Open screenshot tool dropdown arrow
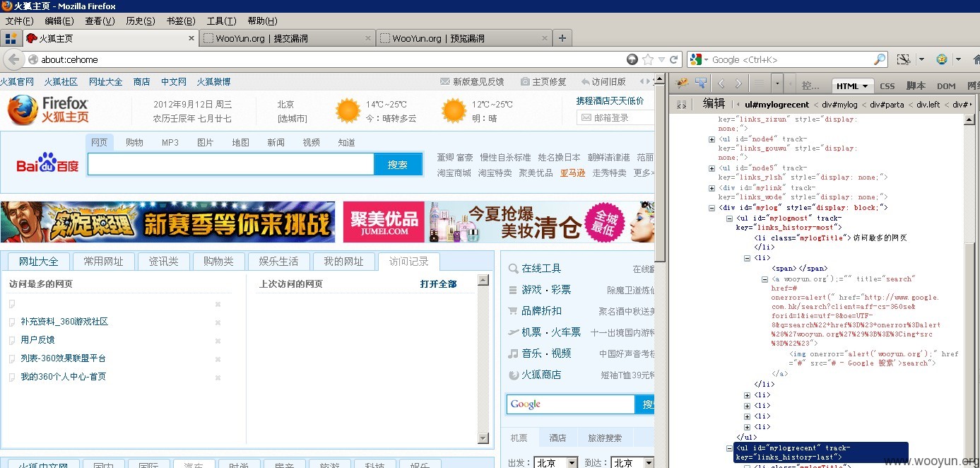Screen dimensions: 980x468 pos(921,59)
